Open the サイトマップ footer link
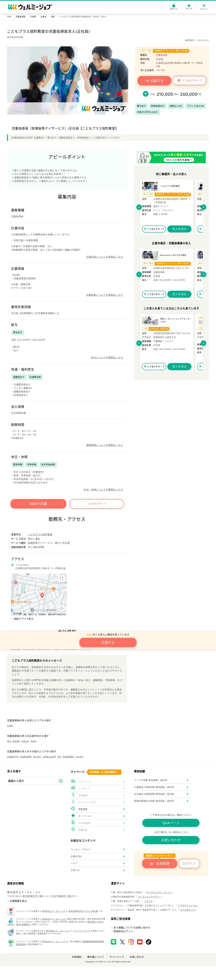The height and width of the screenshot is (980, 216). click(117, 957)
